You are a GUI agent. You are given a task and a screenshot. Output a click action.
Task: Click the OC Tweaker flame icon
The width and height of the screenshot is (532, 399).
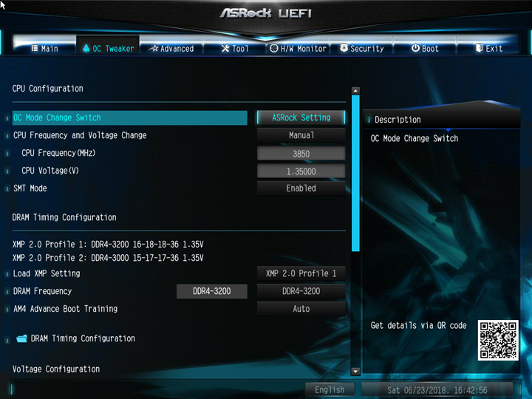pyautogui.click(x=86, y=48)
